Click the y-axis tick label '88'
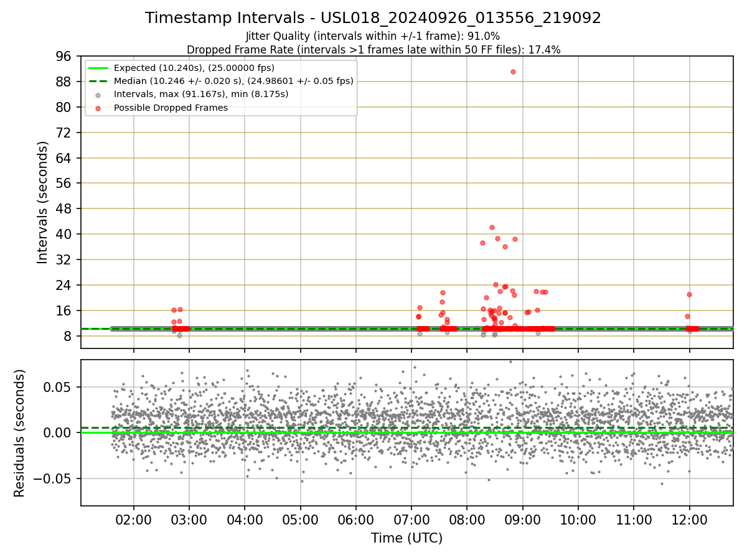 pos(64,82)
